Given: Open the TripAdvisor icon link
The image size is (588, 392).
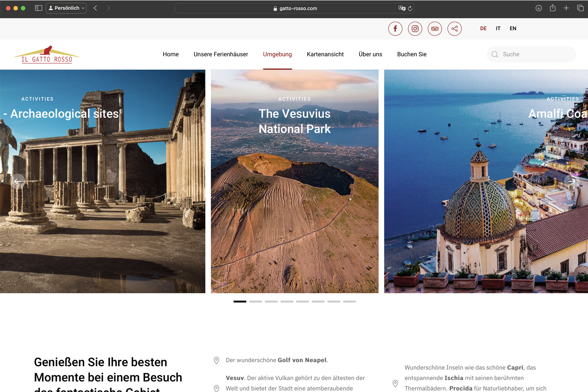Looking at the screenshot, I should coord(435,29).
